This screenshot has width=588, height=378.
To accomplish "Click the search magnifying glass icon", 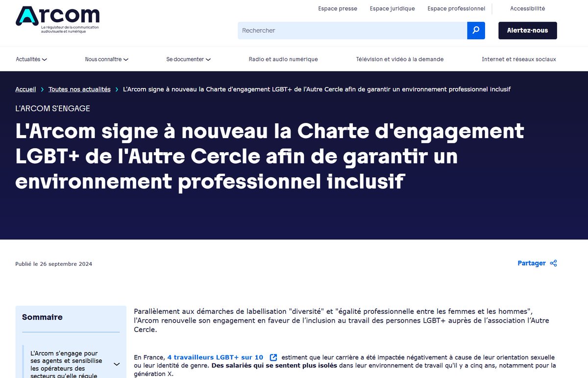I will point(475,30).
